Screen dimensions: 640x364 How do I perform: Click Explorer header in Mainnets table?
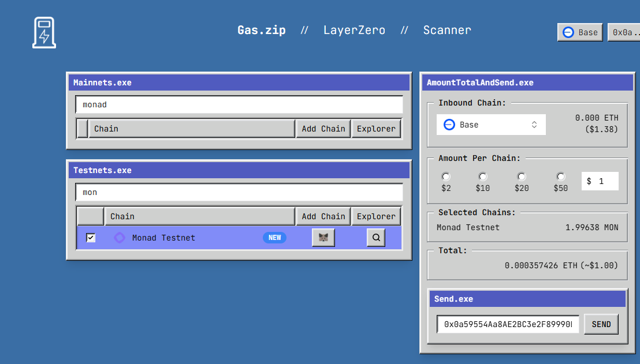pos(376,129)
